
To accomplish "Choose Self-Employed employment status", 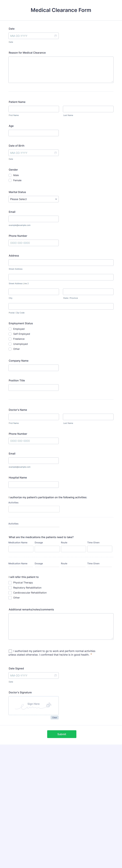I will pyautogui.click(x=10, y=334).
